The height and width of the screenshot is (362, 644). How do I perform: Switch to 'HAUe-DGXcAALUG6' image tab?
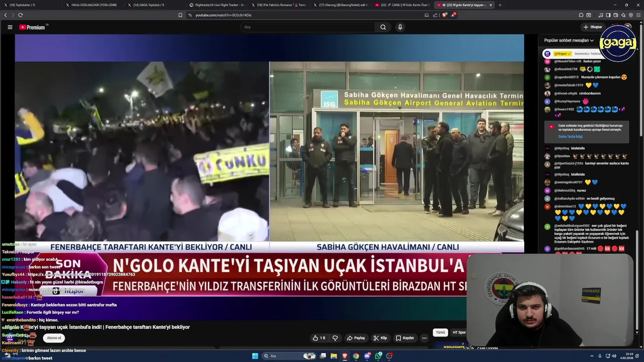coord(93,5)
